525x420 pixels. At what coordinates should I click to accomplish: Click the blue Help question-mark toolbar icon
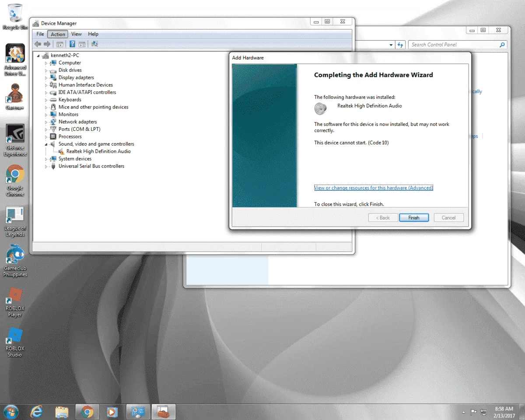coord(73,44)
